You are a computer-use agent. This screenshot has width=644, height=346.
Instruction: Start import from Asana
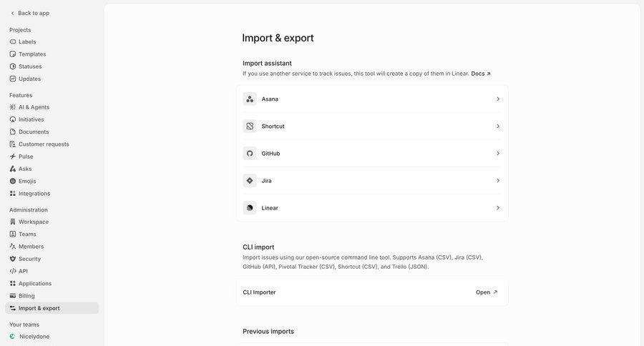click(372, 99)
